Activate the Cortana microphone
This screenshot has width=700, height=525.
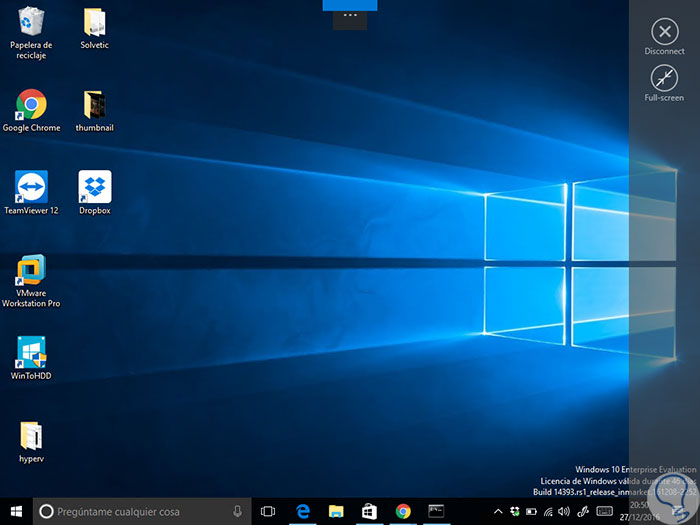[x=238, y=512]
